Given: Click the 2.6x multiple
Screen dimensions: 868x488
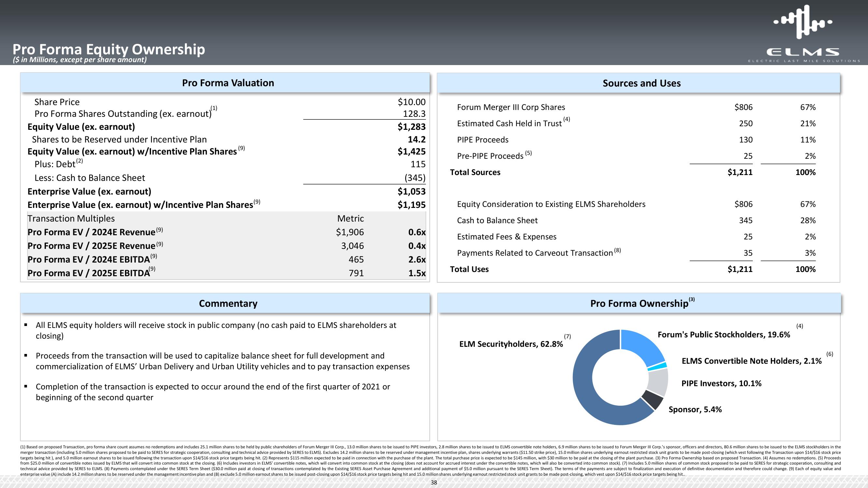Looking at the screenshot, I should click(x=417, y=259).
